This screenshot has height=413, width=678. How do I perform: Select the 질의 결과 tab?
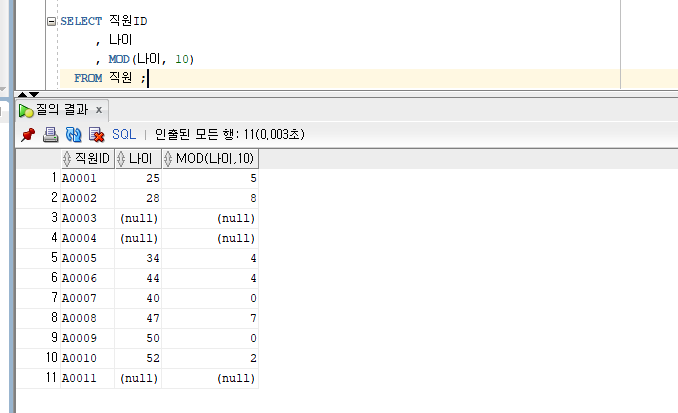(x=62, y=110)
